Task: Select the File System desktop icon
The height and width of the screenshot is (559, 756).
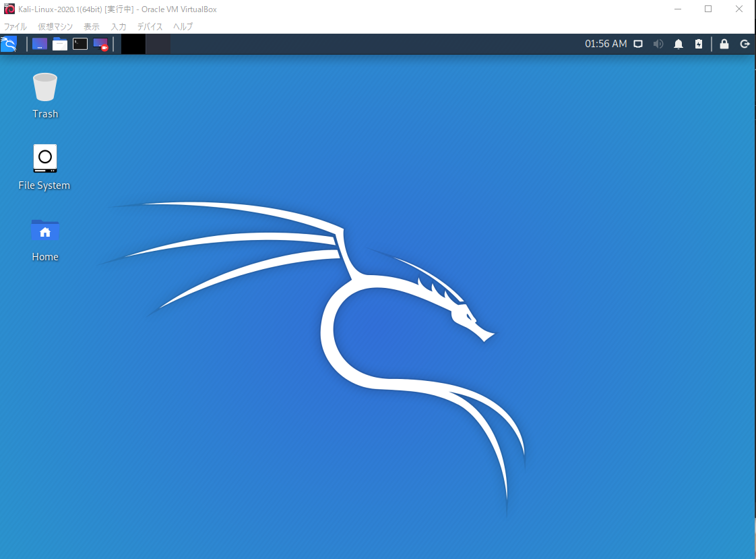Action: [x=44, y=167]
